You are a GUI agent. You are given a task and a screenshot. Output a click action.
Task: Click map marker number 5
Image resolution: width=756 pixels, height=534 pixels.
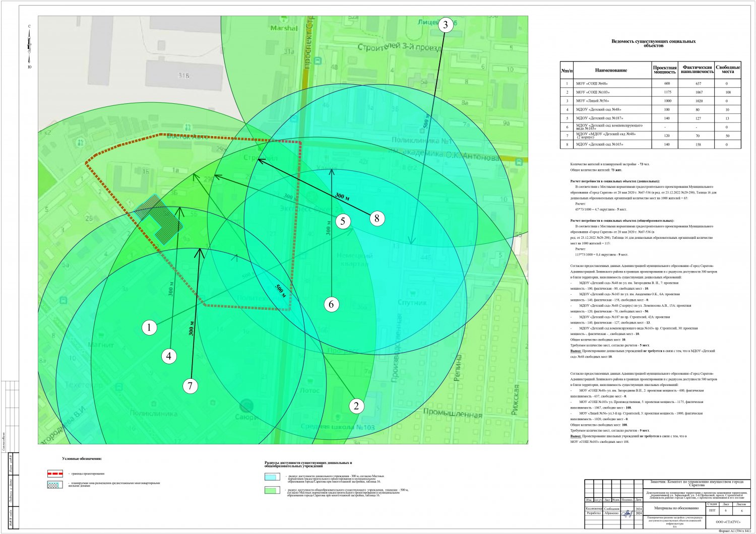point(343,221)
